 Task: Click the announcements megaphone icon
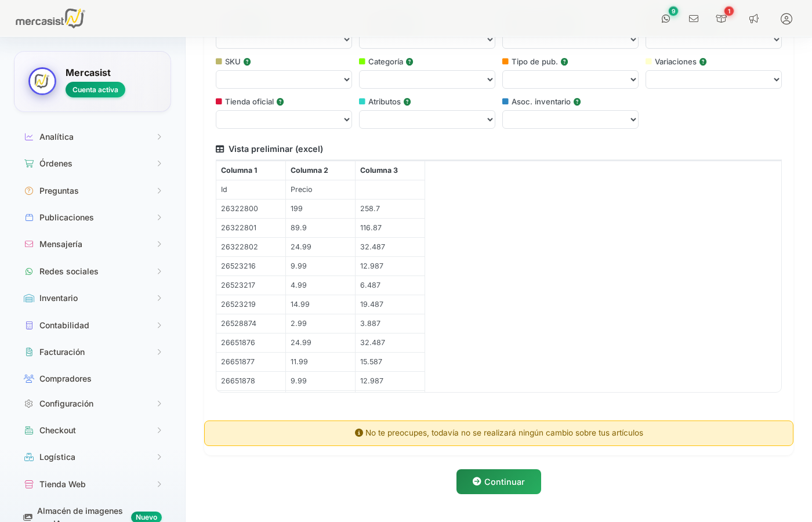coord(754,19)
